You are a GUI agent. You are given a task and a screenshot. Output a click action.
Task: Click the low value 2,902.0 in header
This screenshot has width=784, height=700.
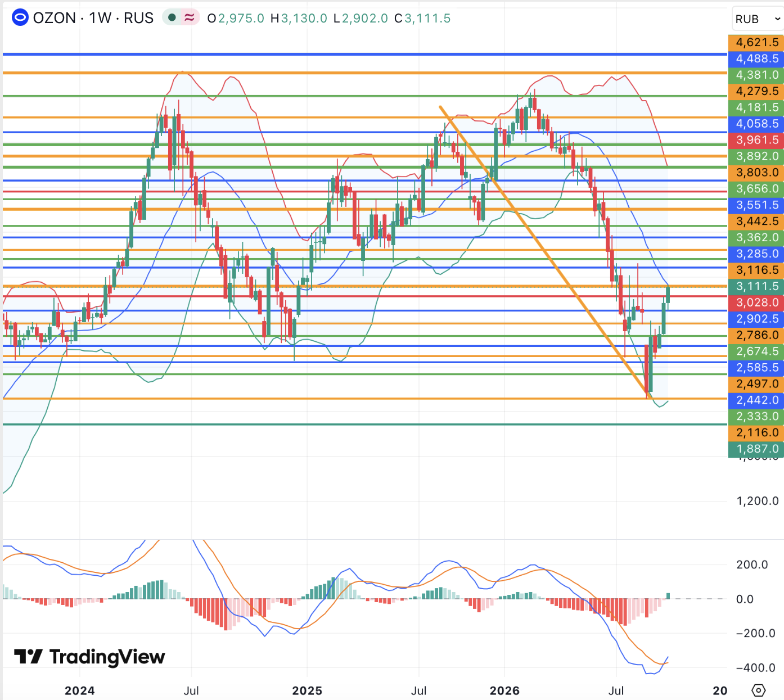coord(364,18)
